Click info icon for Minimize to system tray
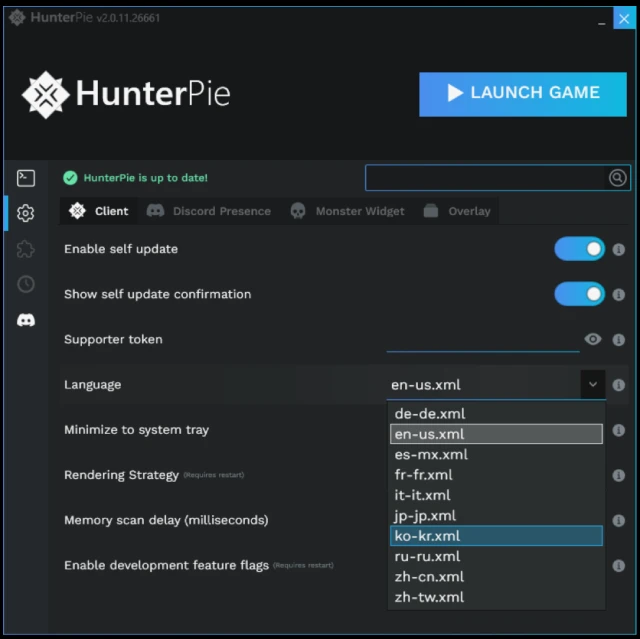640x639 pixels. point(618,430)
